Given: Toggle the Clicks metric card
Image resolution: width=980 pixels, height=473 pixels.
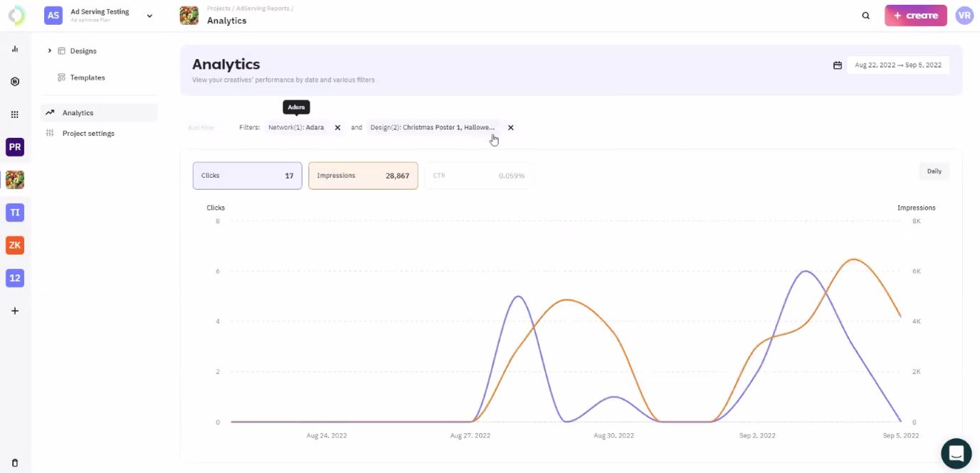Looking at the screenshot, I should click(247, 175).
